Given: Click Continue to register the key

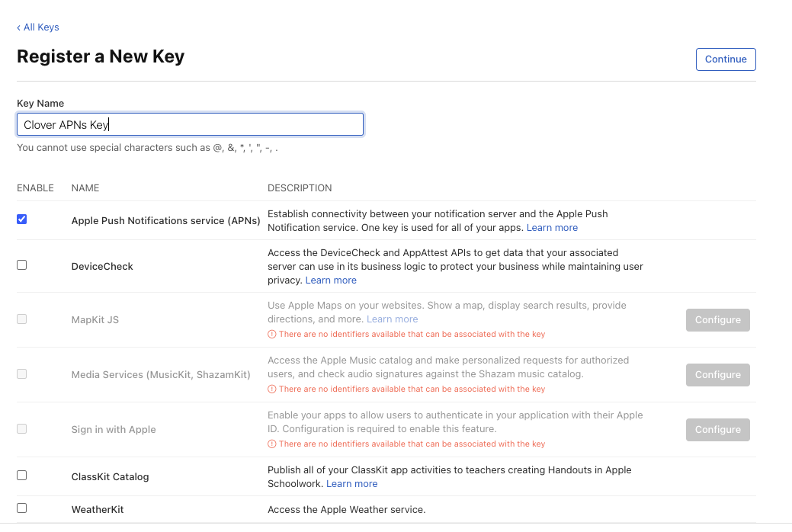Looking at the screenshot, I should (725, 59).
